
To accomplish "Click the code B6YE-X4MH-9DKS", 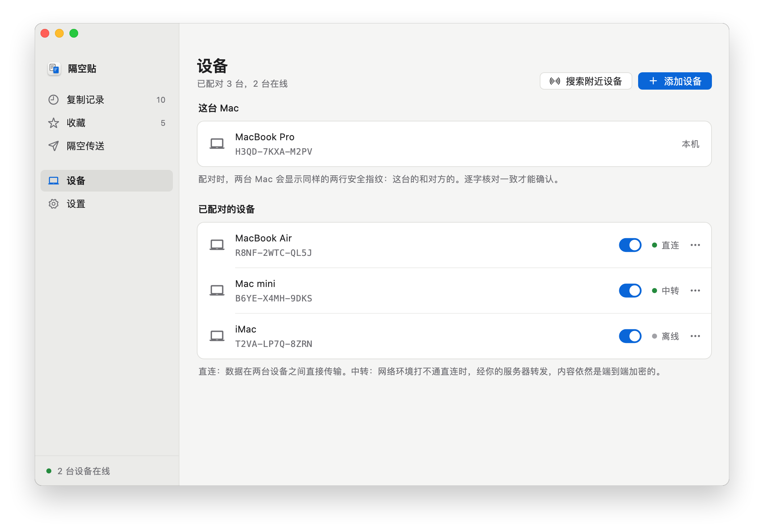I will (x=274, y=299).
